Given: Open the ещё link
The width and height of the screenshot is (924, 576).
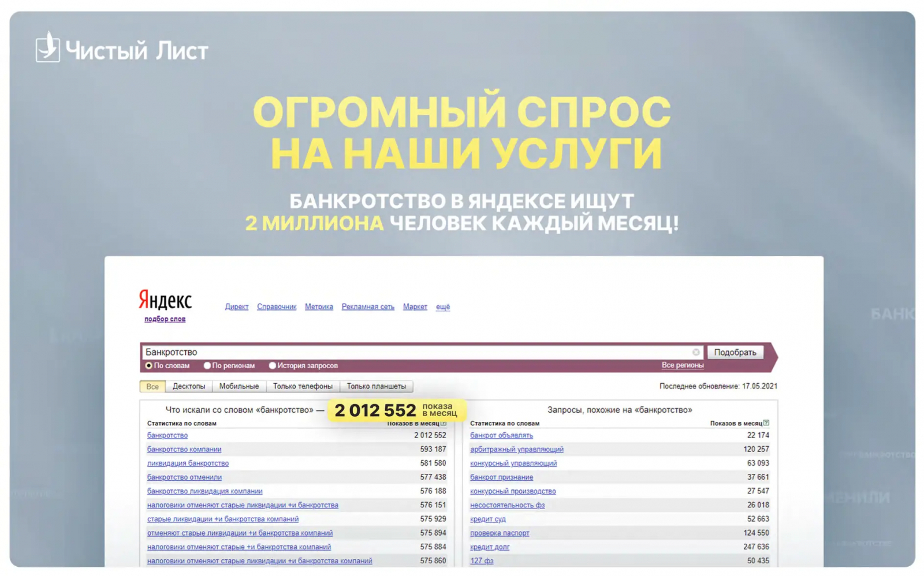Looking at the screenshot, I should 443,306.
